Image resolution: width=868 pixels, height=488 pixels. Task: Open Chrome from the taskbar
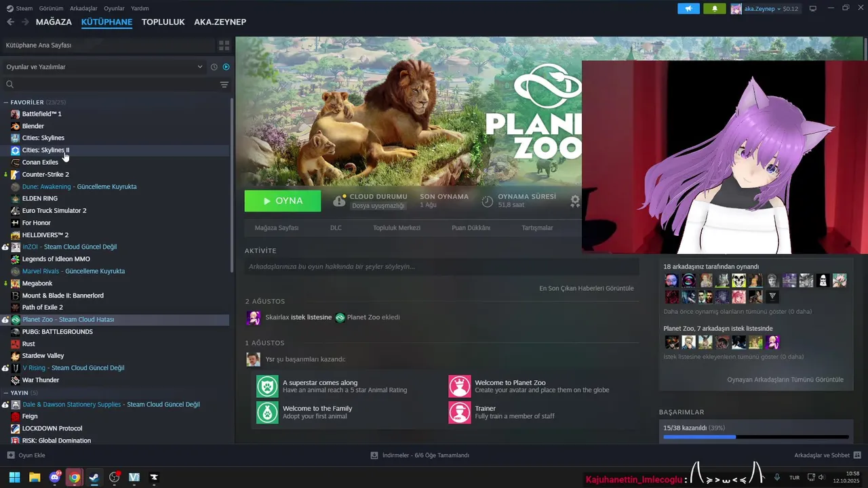point(75,477)
